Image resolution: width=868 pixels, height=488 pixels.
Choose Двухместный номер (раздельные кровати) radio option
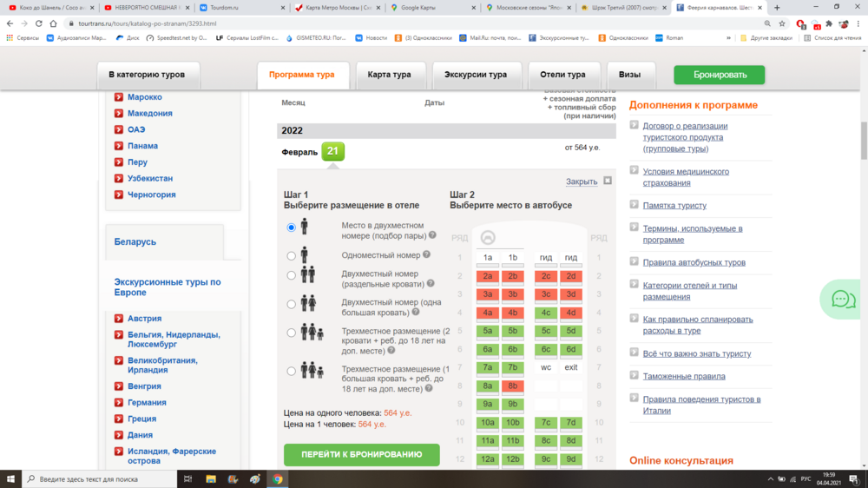[x=291, y=275]
